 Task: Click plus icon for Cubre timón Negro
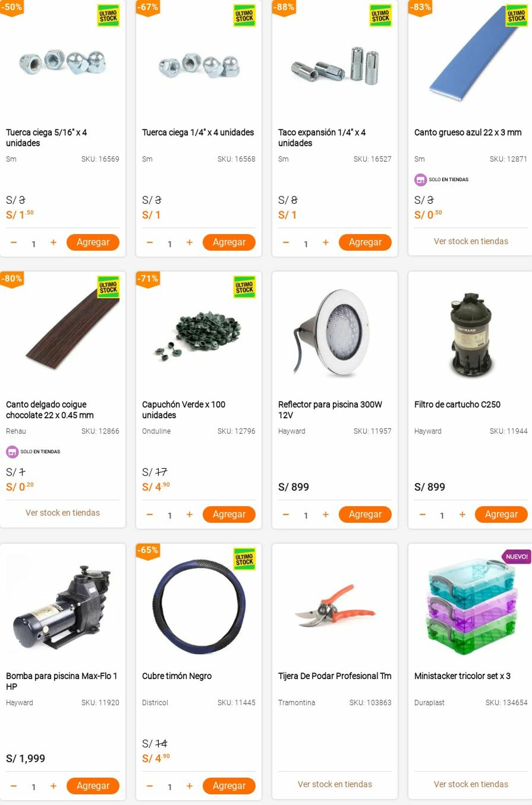coord(189,786)
